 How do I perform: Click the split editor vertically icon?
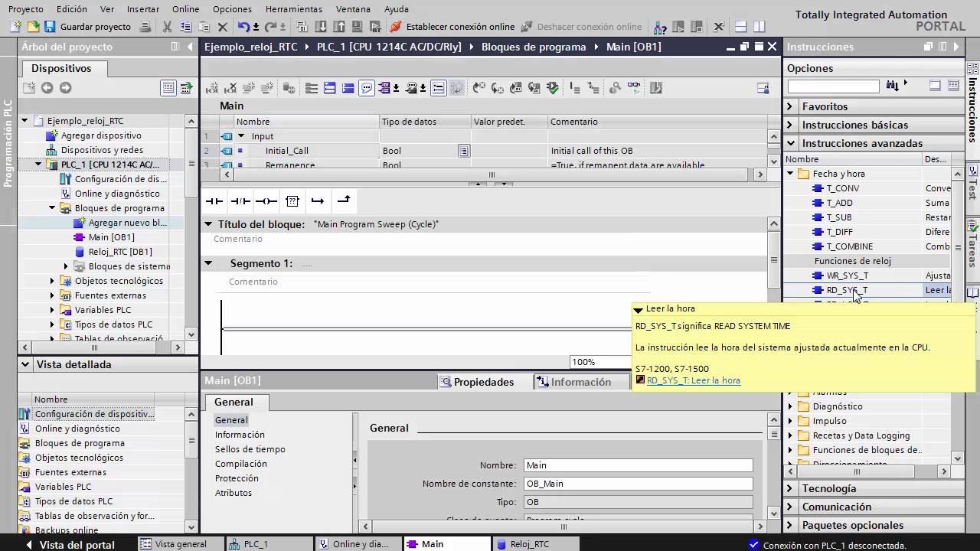pos(759,27)
